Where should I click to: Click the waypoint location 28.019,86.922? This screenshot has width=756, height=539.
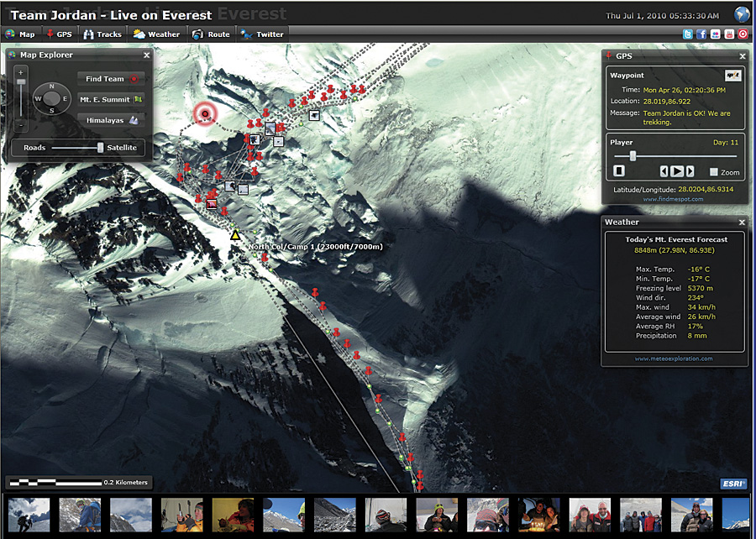tap(667, 101)
